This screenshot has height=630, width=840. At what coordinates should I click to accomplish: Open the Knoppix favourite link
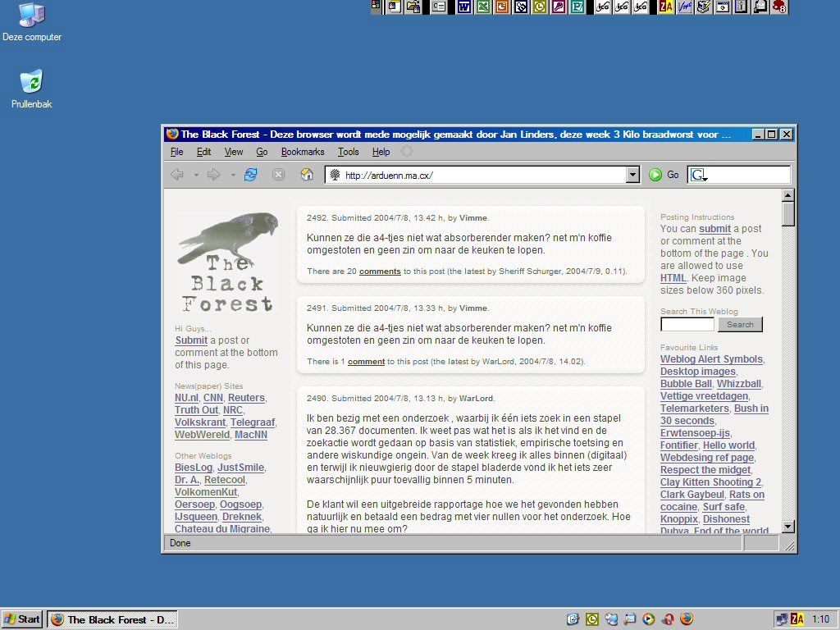678,519
